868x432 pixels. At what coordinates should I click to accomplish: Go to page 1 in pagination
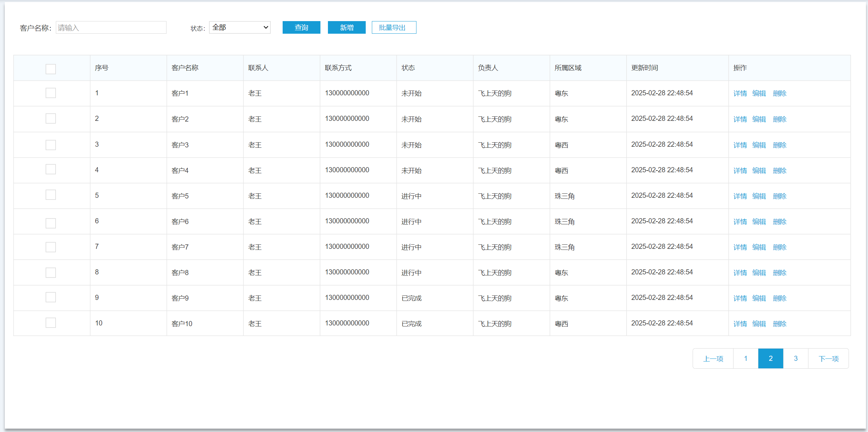tap(745, 358)
